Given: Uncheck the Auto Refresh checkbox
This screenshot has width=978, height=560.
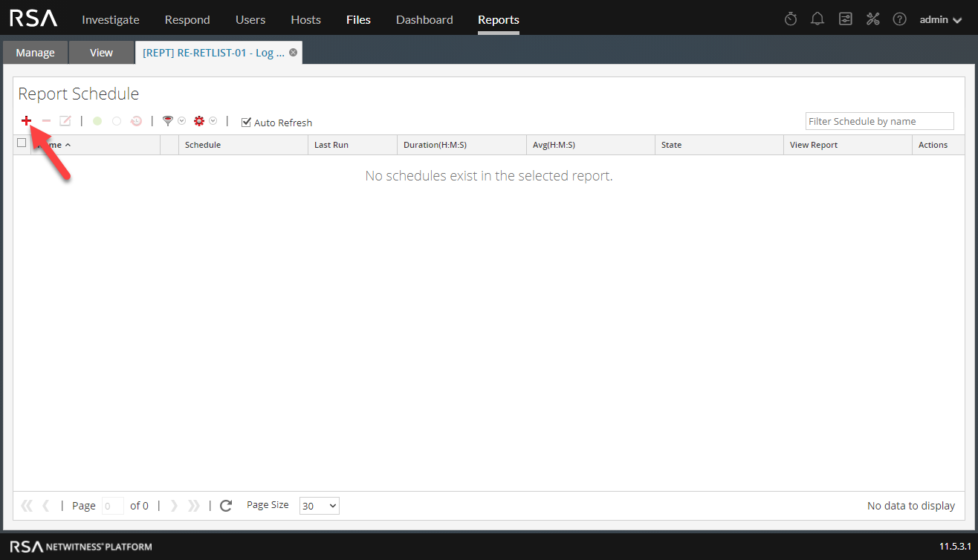Looking at the screenshot, I should (x=247, y=123).
